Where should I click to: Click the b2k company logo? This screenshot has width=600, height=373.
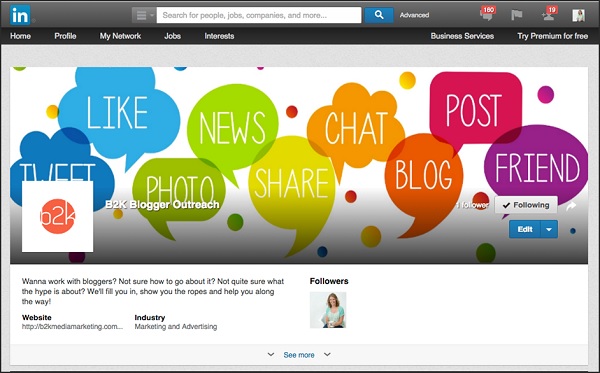click(57, 217)
